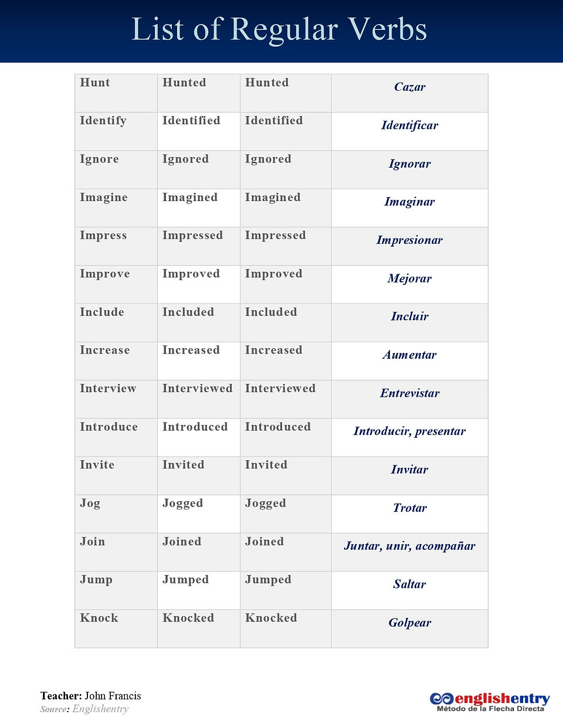Select 'Jogged' in the past participle column
Screen dimensions: 563x728
coord(266,504)
